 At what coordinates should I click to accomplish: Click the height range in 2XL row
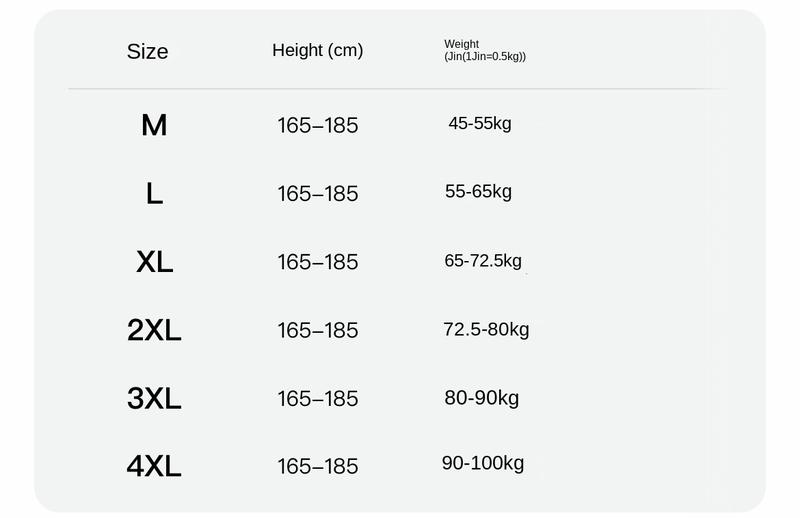318,331
